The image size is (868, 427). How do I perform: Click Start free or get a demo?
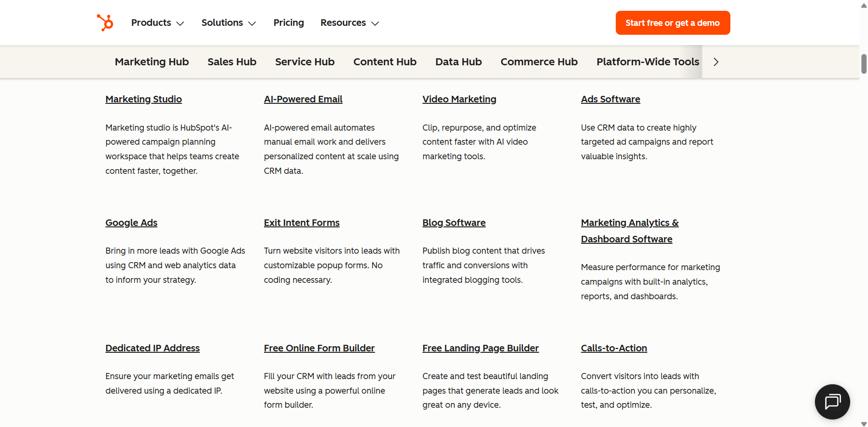[x=673, y=23]
